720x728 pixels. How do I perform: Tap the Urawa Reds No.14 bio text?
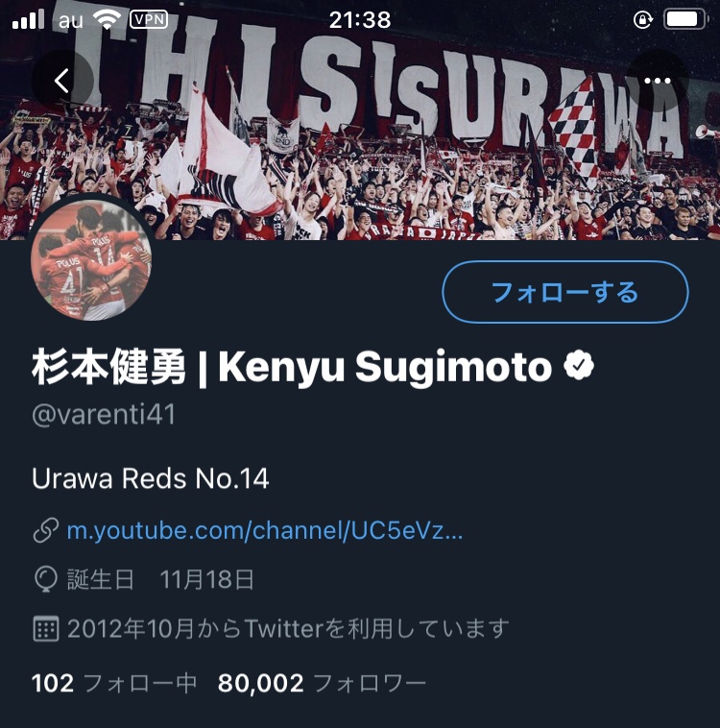[x=151, y=478]
